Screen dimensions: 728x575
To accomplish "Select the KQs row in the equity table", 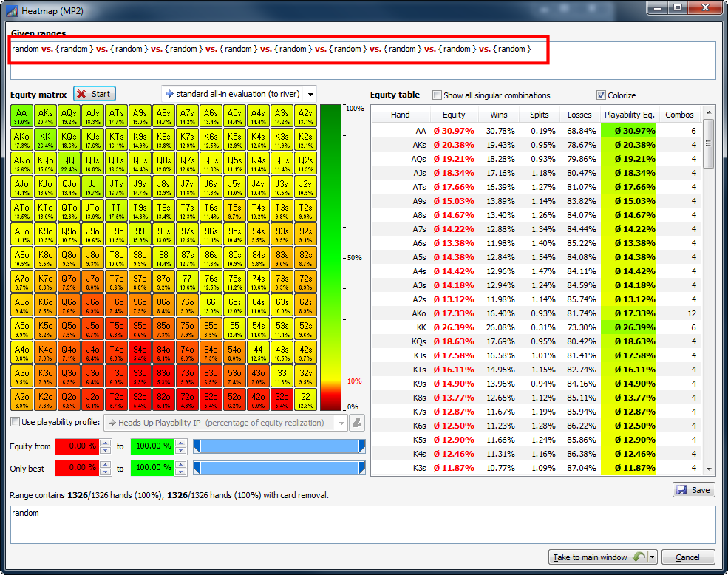I will tap(537, 341).
